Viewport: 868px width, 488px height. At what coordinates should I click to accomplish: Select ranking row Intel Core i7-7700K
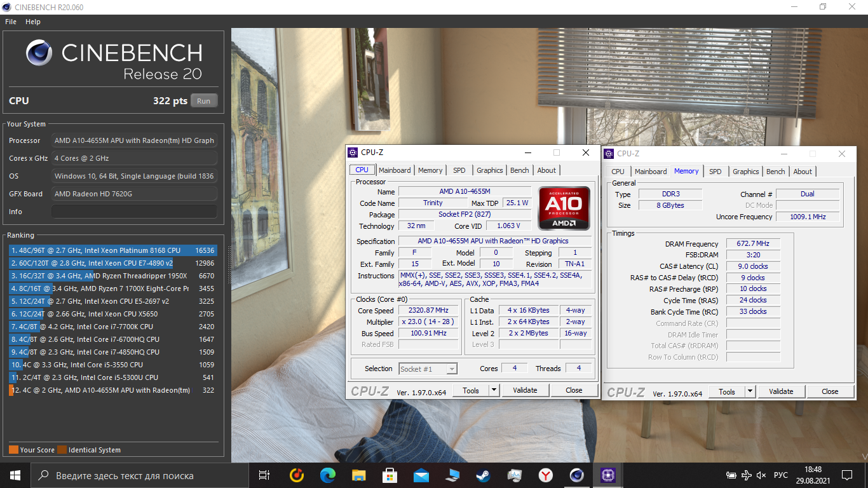(112, 327)
